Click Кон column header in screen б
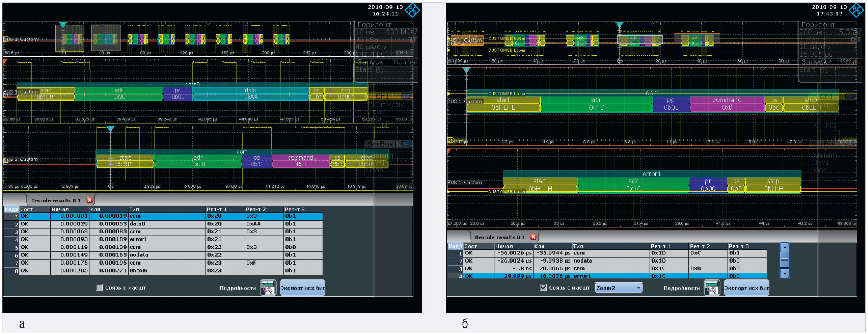Screen dimensions: 868x334 [x=552, y=246]
